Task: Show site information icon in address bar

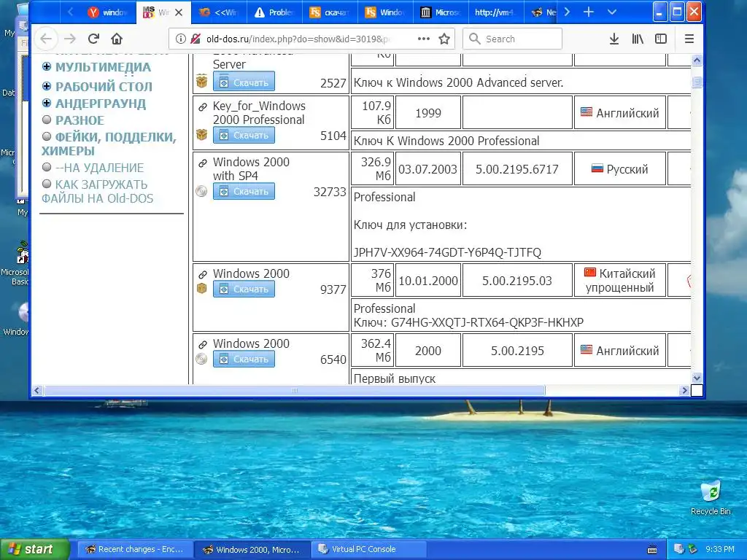Action: (x=181, y=39)
